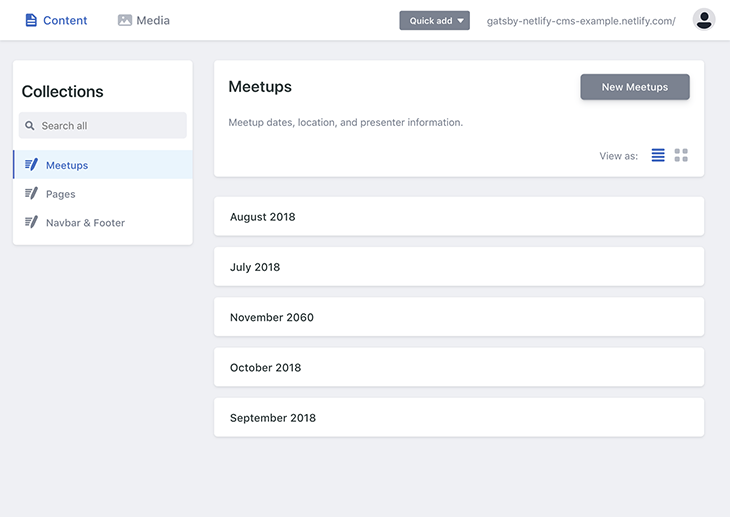Click the Meetups collection icon

point(31,165)
